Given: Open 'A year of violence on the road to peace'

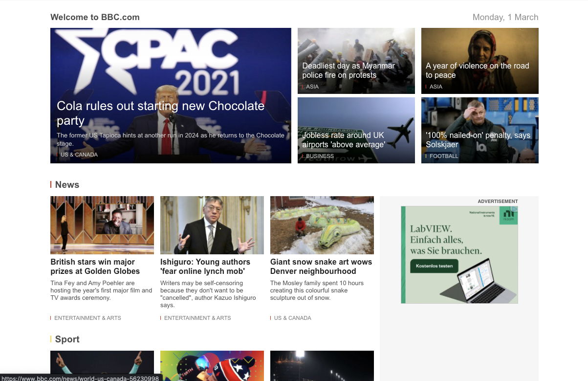Looking at the screenshot, I should pyautogui.click(x=478, y=70).
